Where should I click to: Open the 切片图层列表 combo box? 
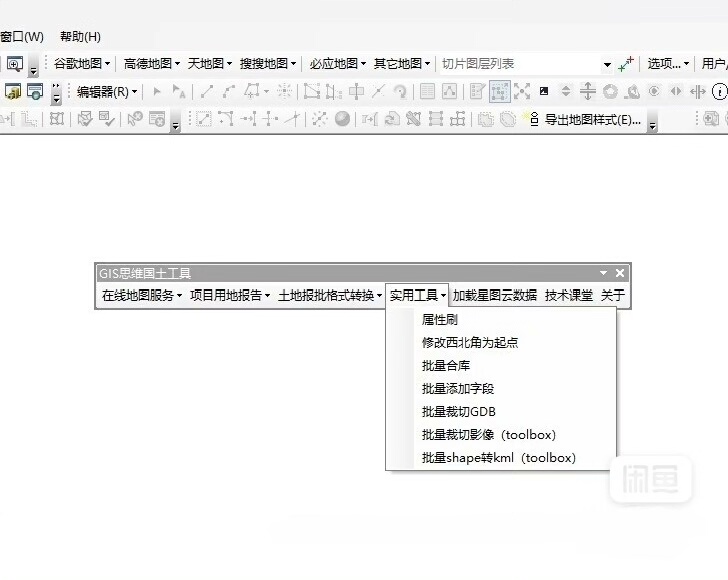526,64
